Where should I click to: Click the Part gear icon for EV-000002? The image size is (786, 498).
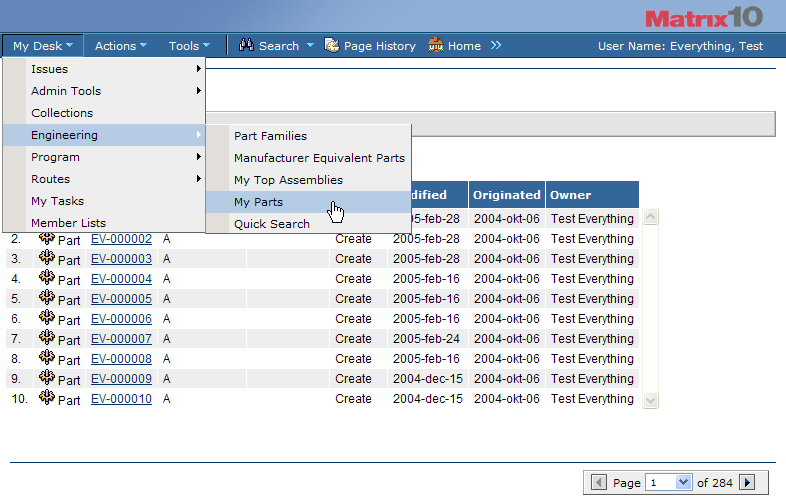pyautogui.click(x=46, y=239)
